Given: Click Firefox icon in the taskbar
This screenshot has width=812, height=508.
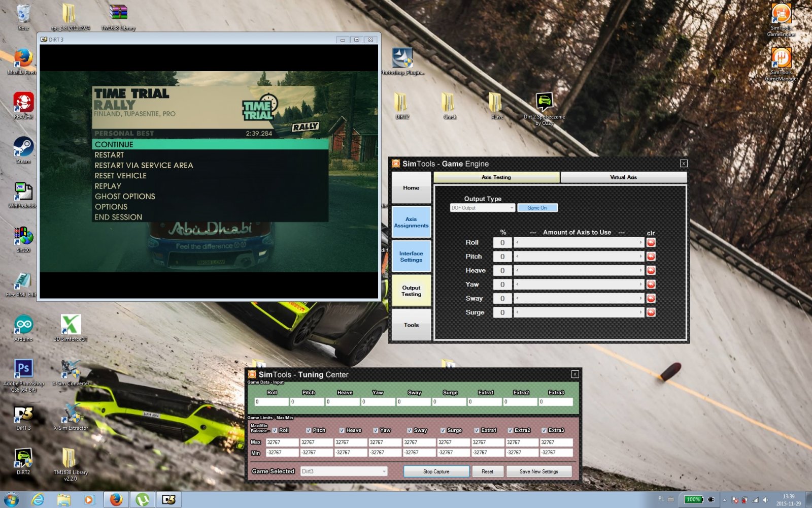Looking at the screenshot, I should 116,500.
